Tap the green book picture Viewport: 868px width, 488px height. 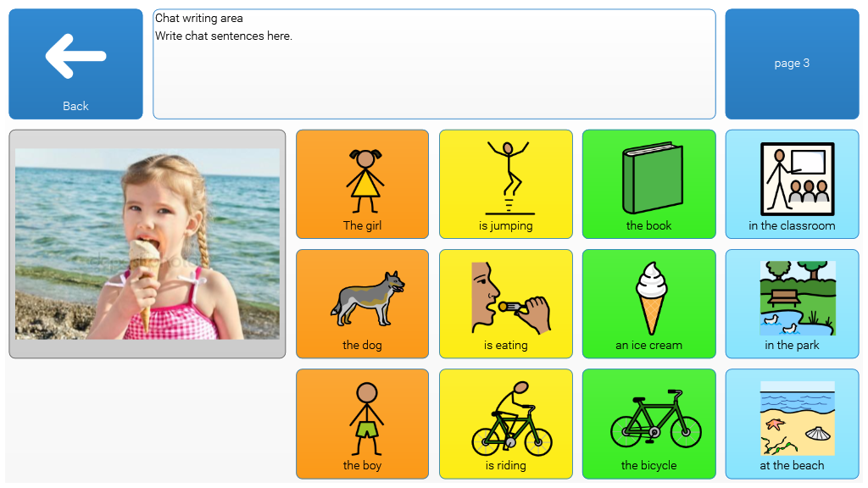coord(653,178)
